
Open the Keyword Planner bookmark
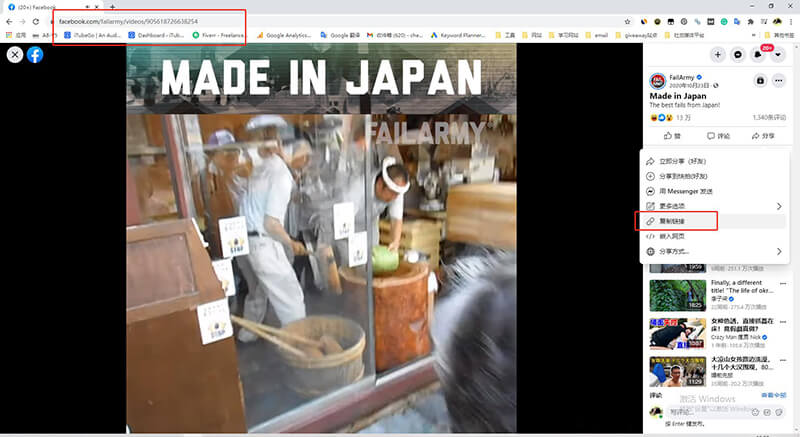(x=459, y=35)
